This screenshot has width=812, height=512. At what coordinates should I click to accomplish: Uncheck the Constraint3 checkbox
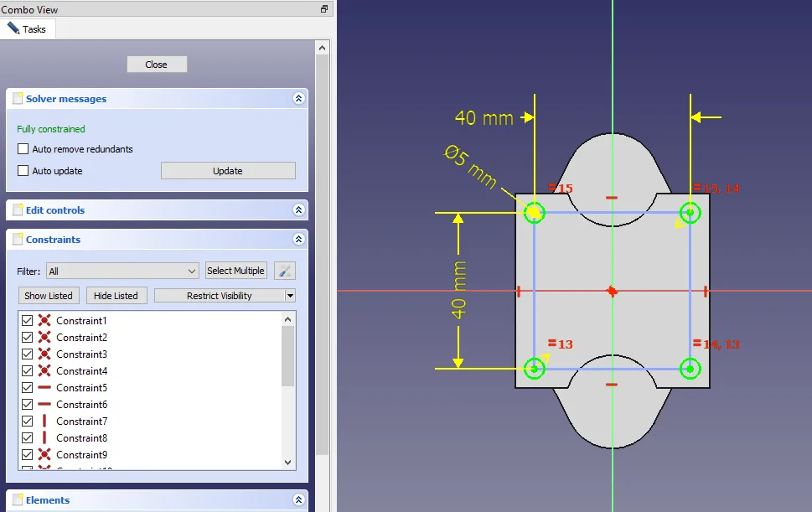(27, 354)
